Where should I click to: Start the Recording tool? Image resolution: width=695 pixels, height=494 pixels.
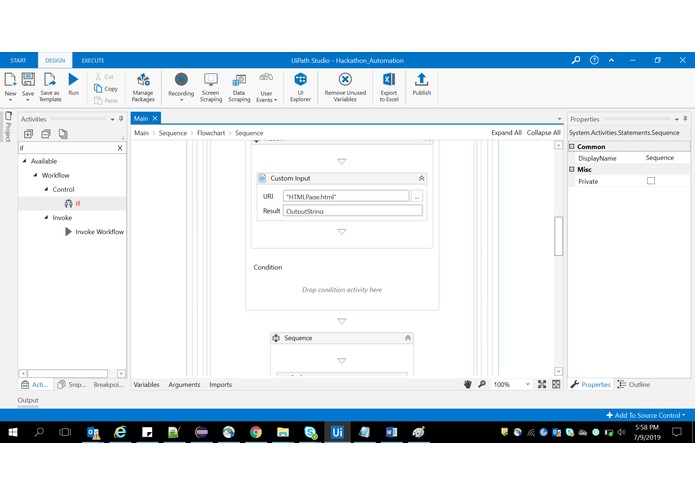point(181,85)
